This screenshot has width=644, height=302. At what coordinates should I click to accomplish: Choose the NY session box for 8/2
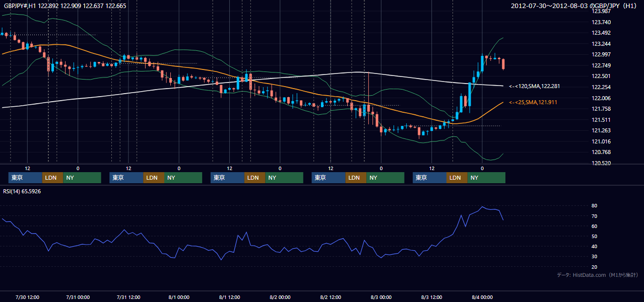(x=385, y=178)
